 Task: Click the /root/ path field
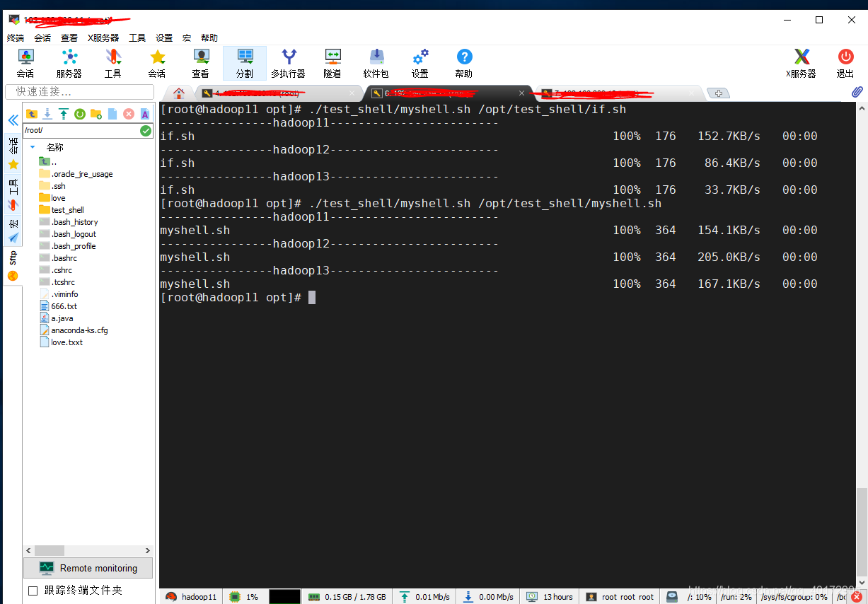[x=81, y=131]
